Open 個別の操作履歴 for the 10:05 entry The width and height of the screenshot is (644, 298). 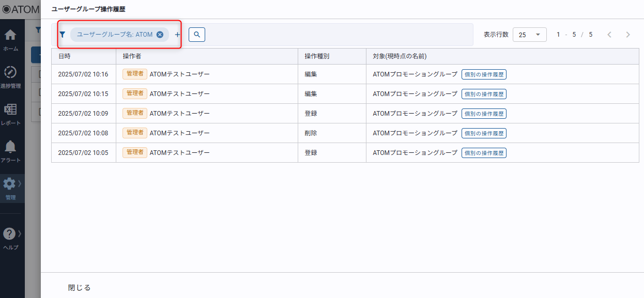click(x=484, y=153)
